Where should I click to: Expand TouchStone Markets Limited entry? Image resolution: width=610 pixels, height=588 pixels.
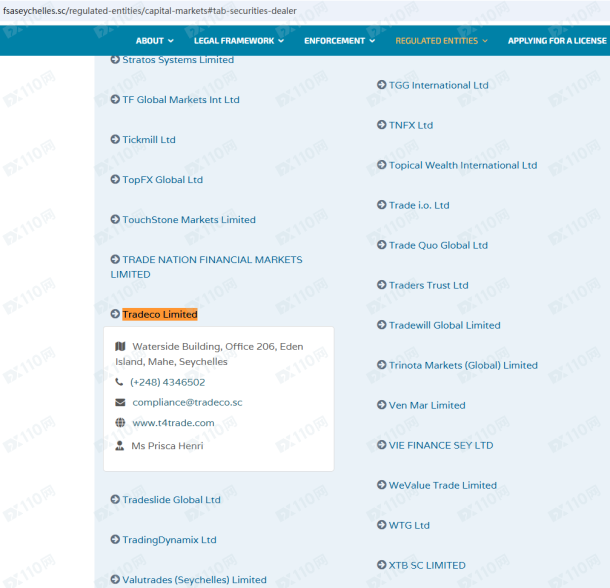[x=189, y=220]
